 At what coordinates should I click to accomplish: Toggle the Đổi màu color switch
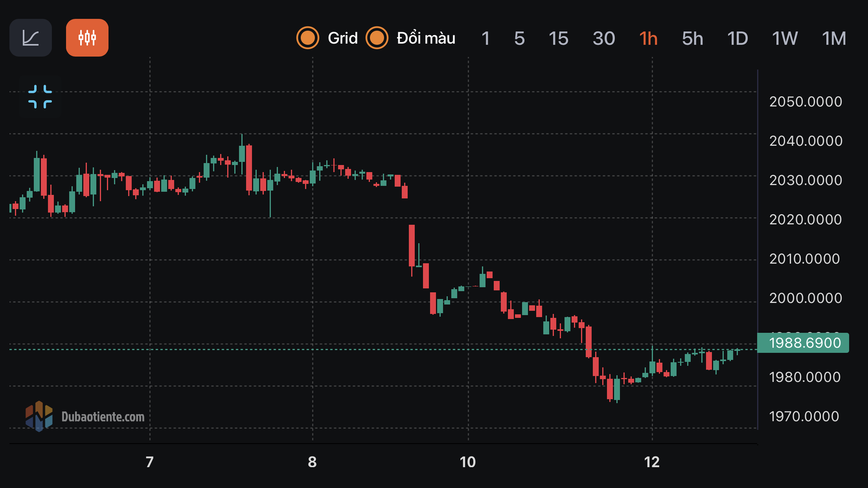(377, 38)
